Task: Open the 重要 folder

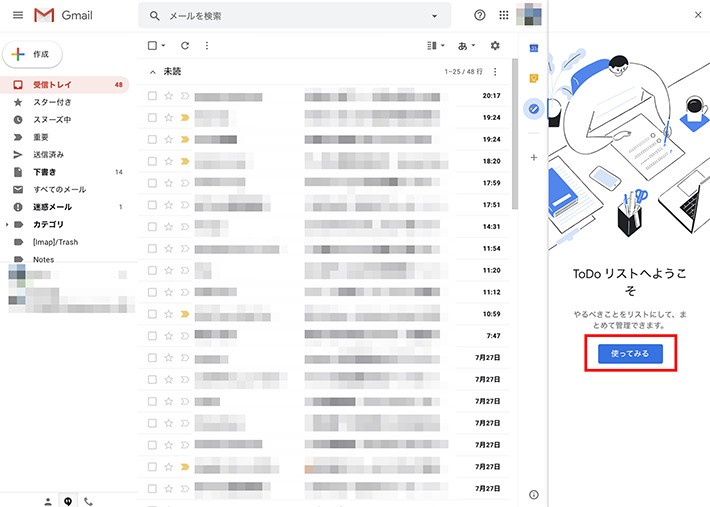Action: 65,137
